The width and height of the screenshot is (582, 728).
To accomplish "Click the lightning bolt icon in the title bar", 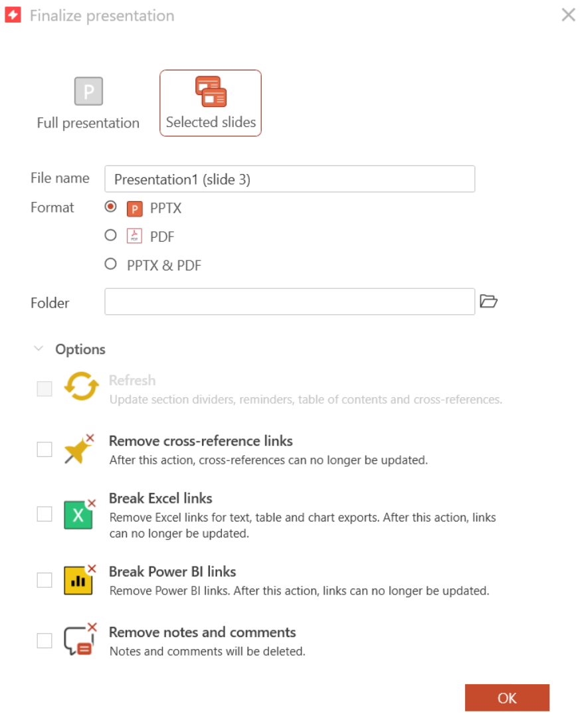I will [x=12, y=15].
